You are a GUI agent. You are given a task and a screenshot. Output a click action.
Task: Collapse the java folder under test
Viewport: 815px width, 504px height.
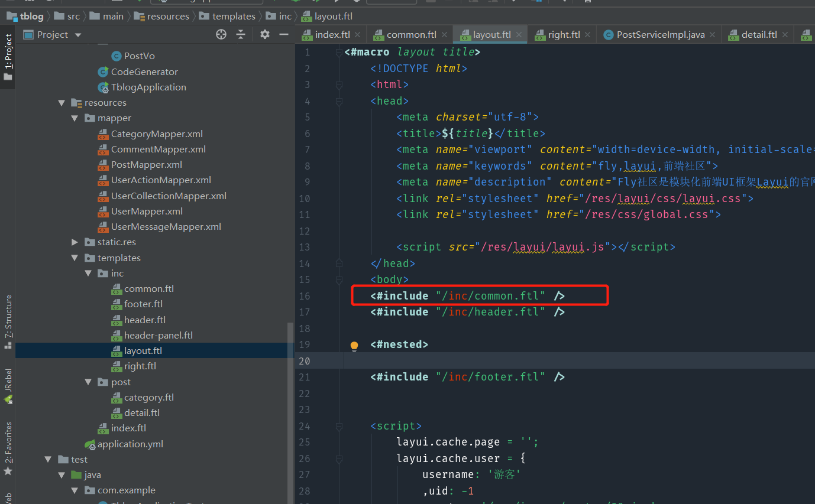point(62,475)
